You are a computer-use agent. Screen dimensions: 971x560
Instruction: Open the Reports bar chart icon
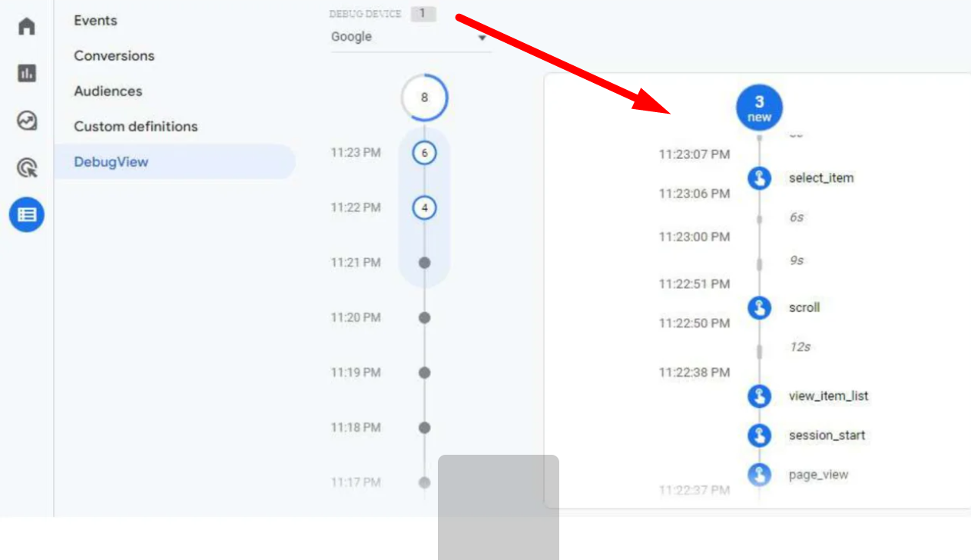coord(27,74)
